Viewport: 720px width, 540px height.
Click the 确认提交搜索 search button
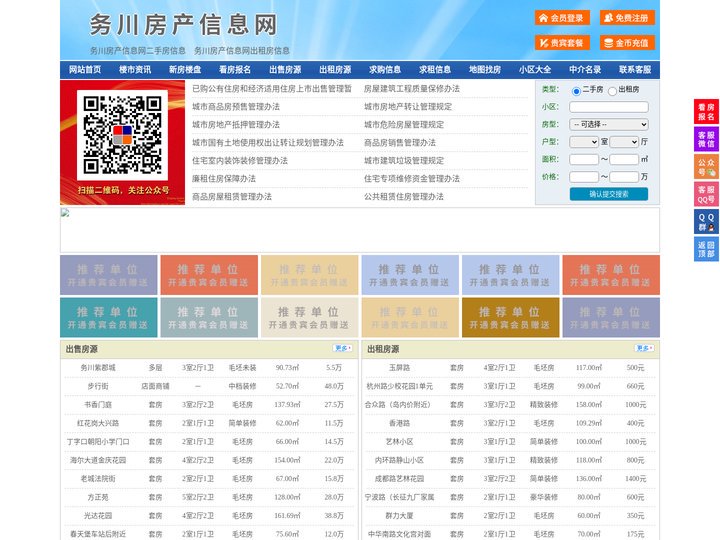(x=609, y=194)
